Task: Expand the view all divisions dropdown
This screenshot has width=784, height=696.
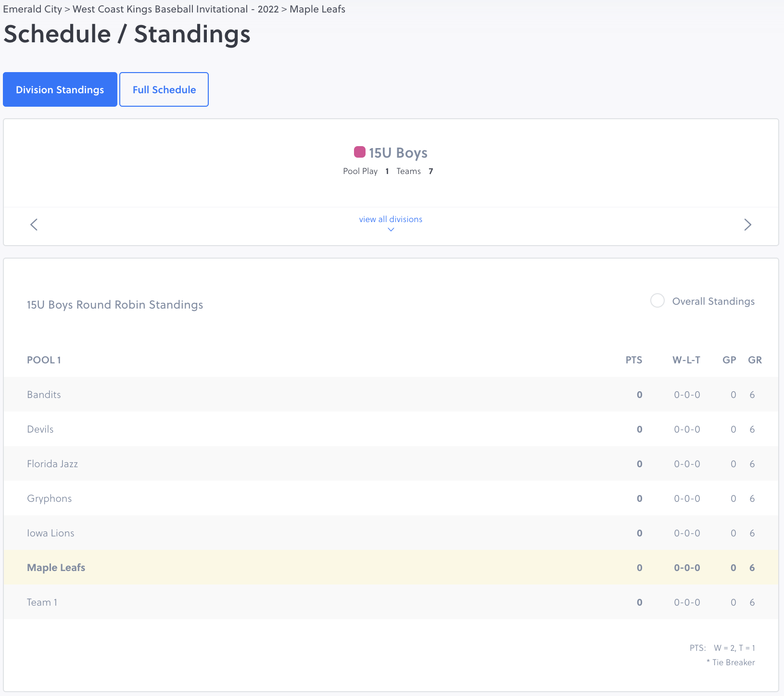Action: tap(391, 219)
